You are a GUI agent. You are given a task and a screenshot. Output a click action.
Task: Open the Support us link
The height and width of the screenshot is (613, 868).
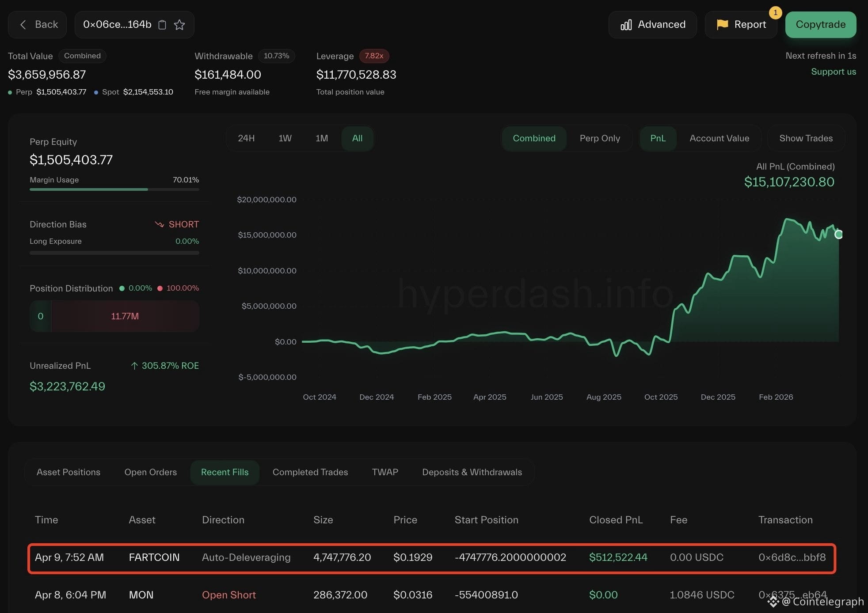[x=833, y=72]
